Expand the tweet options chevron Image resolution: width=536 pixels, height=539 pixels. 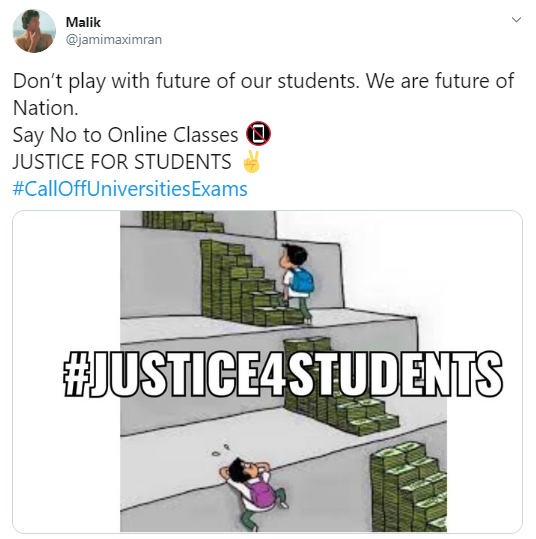click(x=516, y=20)
